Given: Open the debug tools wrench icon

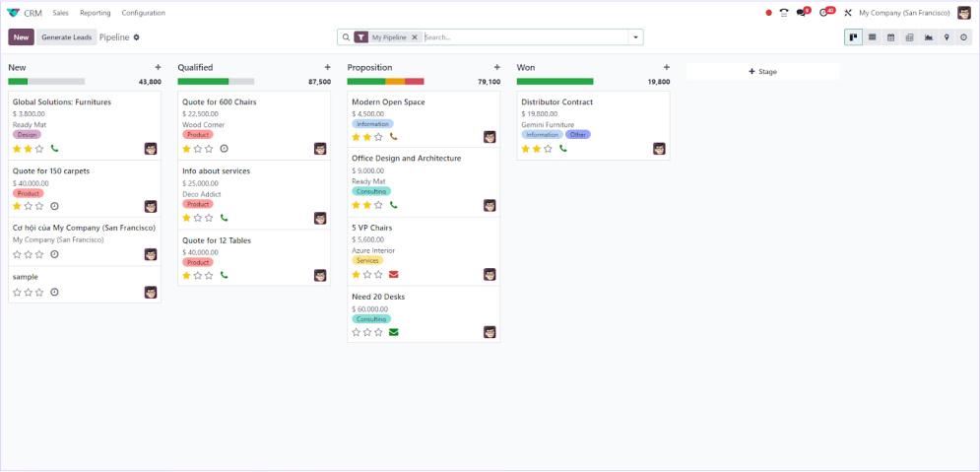Looking at the screenshot, I should coord(848,13).
